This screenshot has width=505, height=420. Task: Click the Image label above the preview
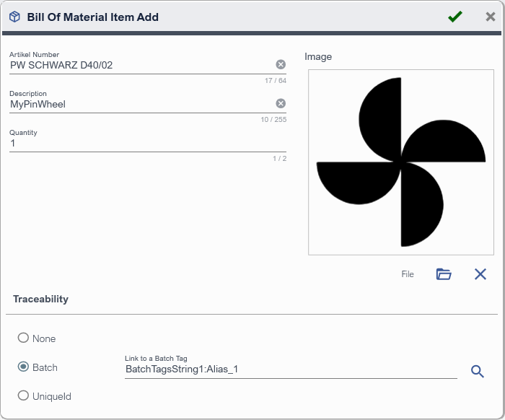pos(318,57)
